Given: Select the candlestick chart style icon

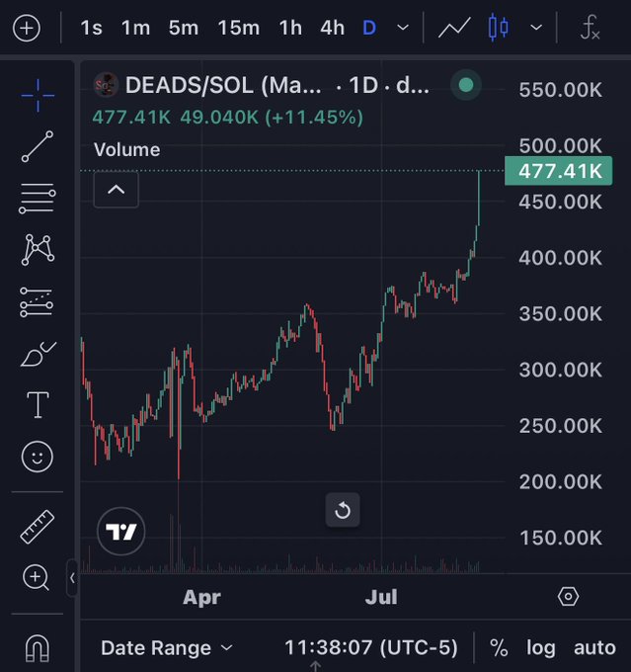Looking at the screenshot, I should pos(499,28).
